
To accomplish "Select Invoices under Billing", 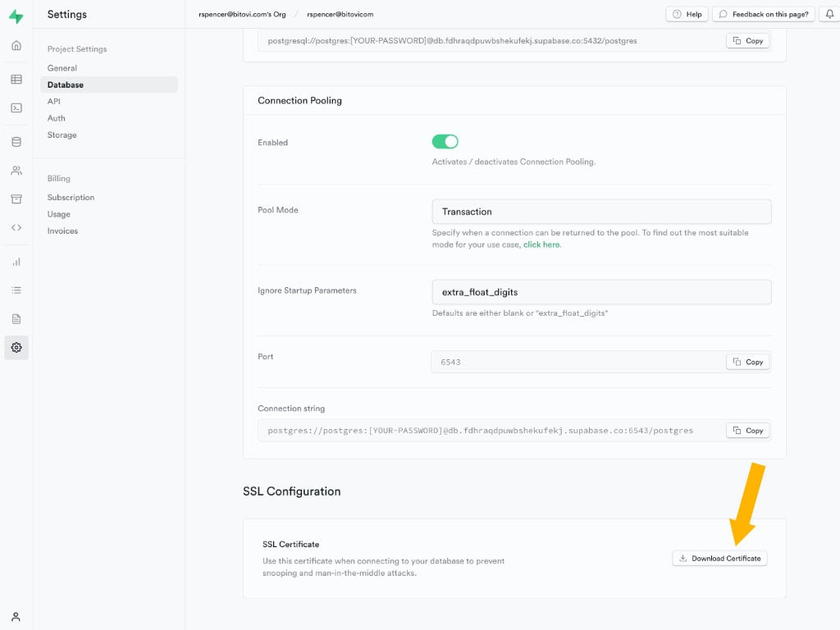I will click(62, 231).
